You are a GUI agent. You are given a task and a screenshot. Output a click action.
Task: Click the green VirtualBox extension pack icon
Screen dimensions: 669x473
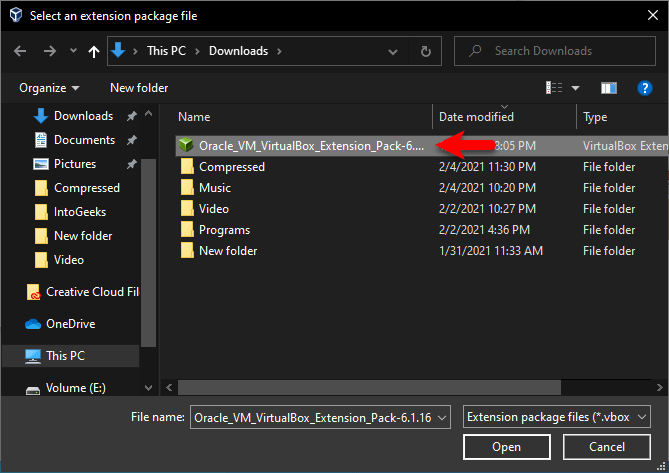coord(186,145)
